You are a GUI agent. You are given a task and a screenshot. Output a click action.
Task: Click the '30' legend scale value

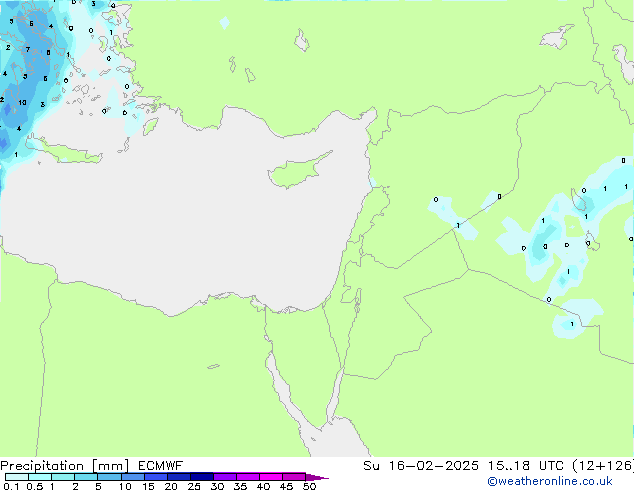[x=217, y=486]
